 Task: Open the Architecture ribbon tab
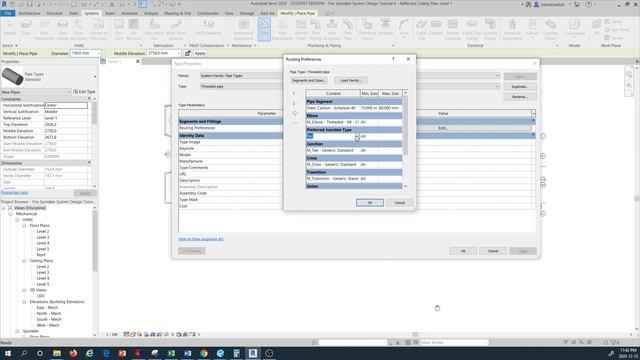[x=30, y=13]
